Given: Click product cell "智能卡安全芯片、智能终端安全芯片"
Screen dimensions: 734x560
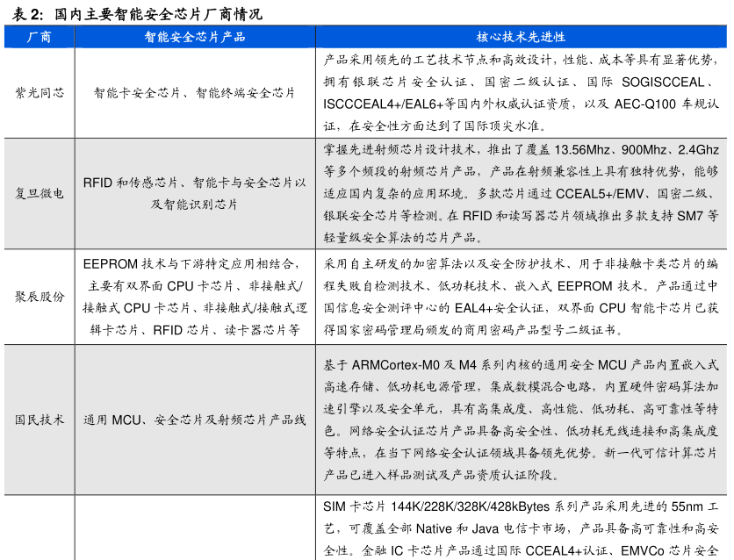Looking at the screenshot, I should pyautogui.click(x=195, y=92).
